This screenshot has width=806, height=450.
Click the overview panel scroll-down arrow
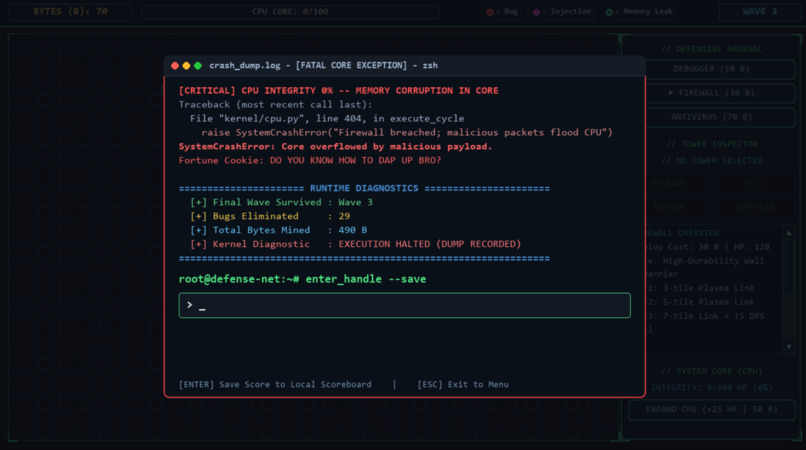pyautogui.click(x=789, y=347)
